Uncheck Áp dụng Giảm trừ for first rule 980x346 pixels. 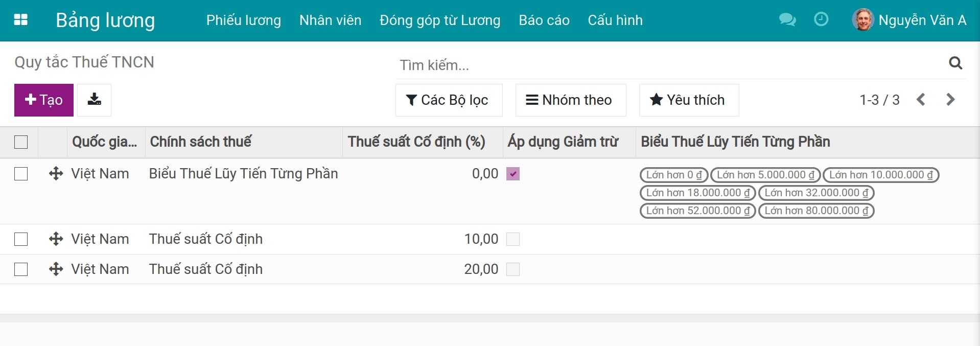click(x=514, y=174)
